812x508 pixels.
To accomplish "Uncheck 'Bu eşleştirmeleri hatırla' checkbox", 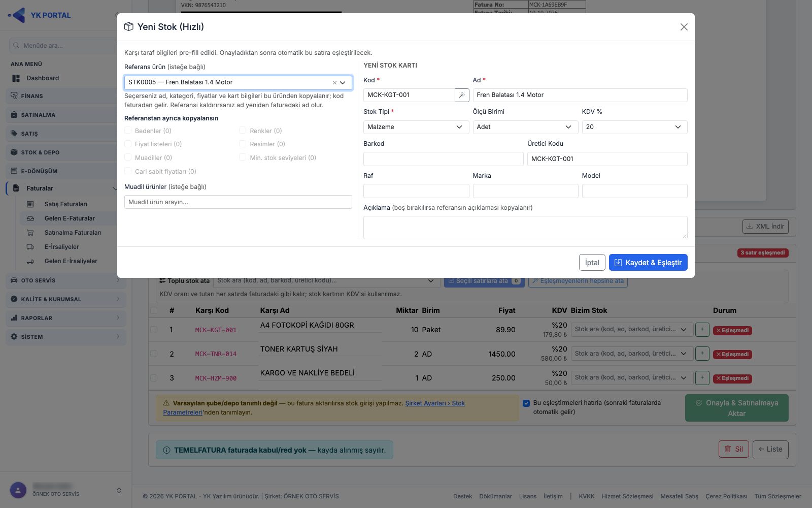I will tap(526, 403).
